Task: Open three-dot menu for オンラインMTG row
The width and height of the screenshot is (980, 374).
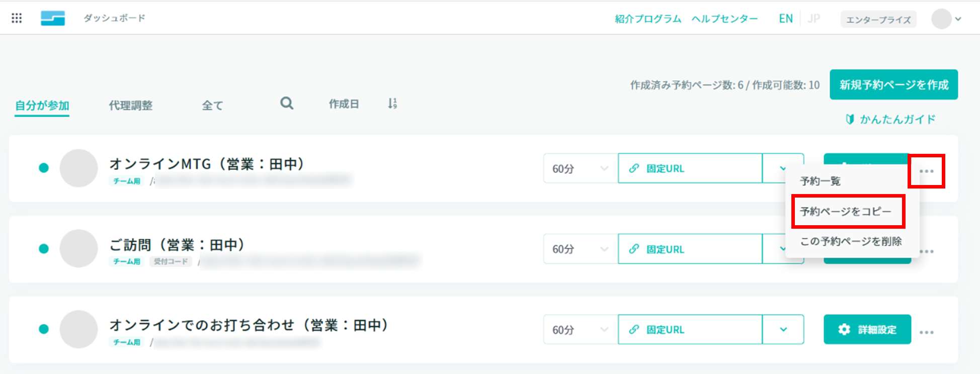Action: [926, 171]
